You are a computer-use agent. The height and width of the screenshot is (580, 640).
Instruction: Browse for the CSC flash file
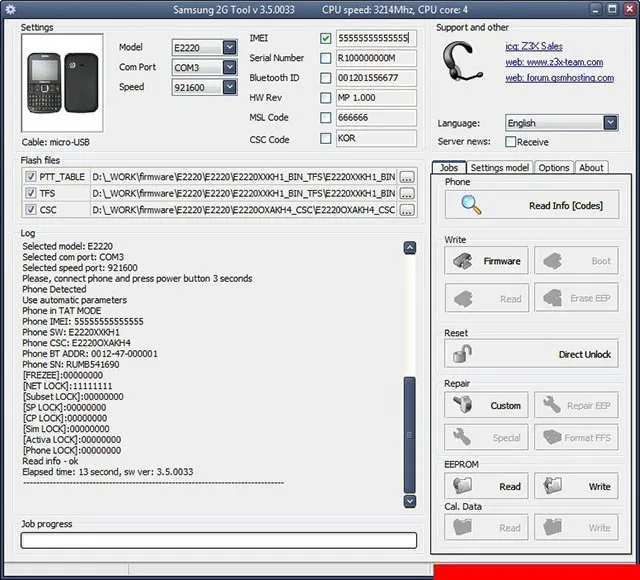tap(406, 210)
